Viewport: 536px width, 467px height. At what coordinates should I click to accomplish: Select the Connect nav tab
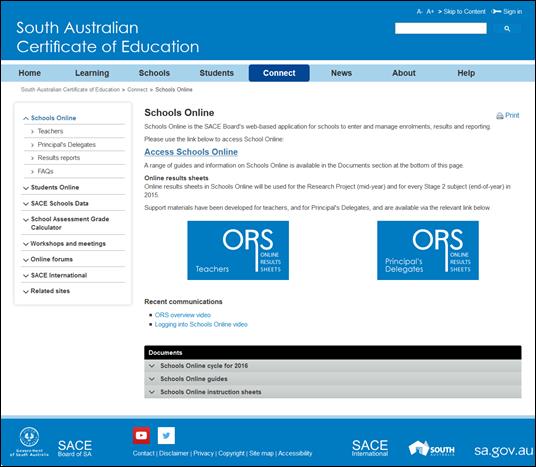[x=279, y=73]
